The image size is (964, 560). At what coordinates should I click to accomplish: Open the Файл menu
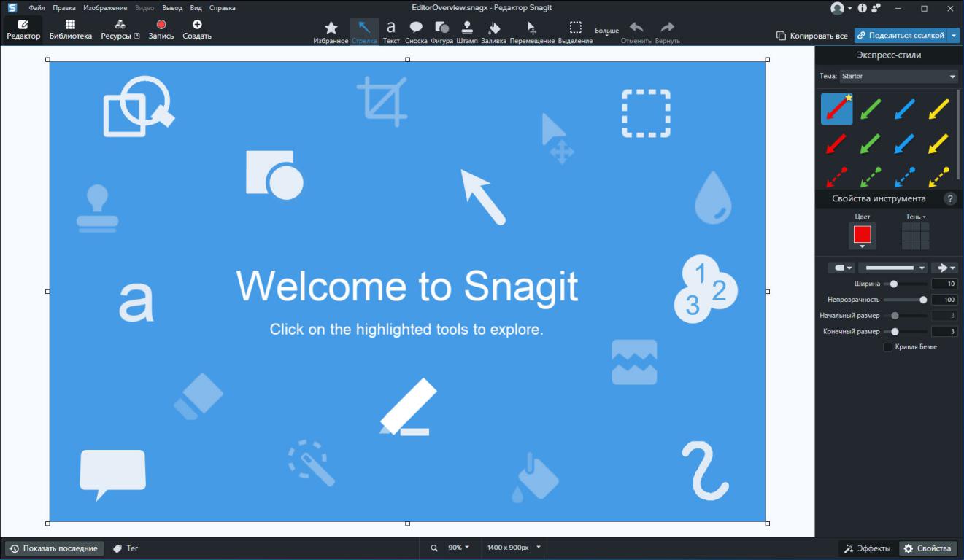tap(36, 8)
